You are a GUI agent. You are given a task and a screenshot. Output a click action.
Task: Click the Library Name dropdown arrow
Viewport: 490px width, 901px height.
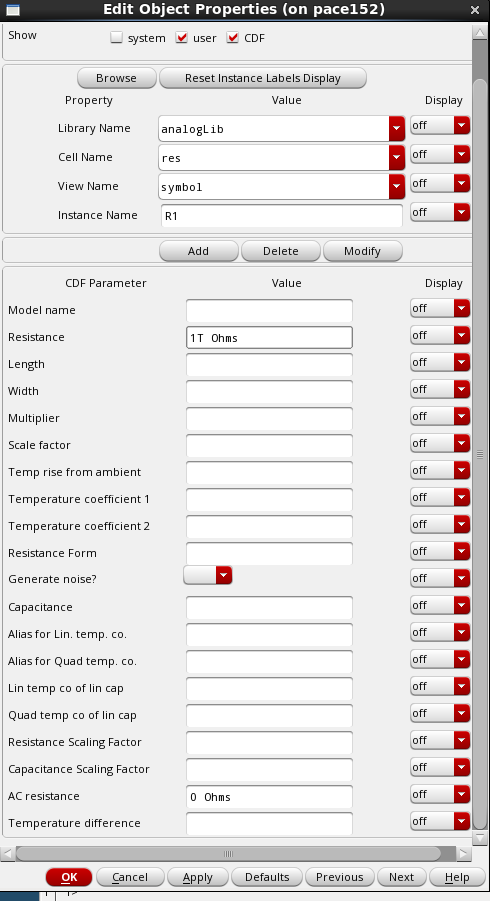pyautogui.click(x=396, y=129)
